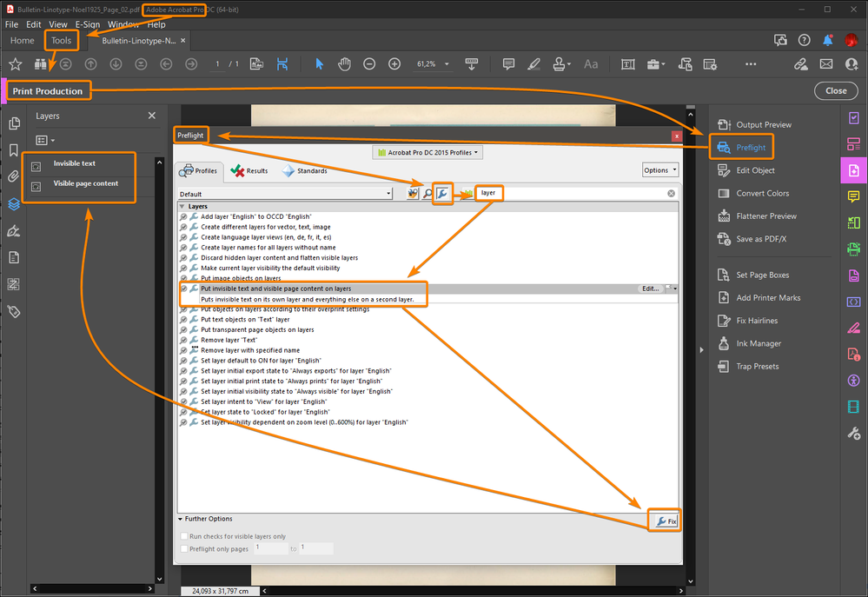868x597 pixels.
Task: Select the Hand pan tool
Action: [344, 64]
